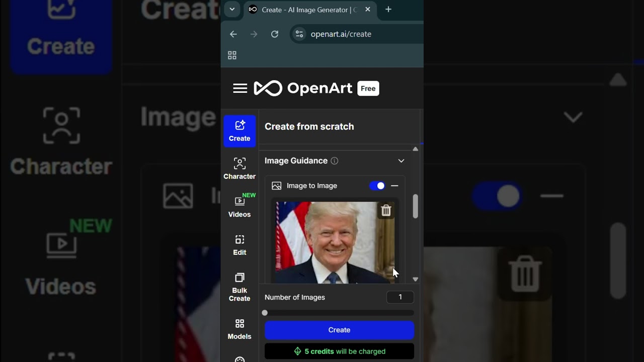Image resolution: width=644 pixels, height=362 pixels.
Task: Open the tab search dropdown arrow
Action: (x=232, y=10)
